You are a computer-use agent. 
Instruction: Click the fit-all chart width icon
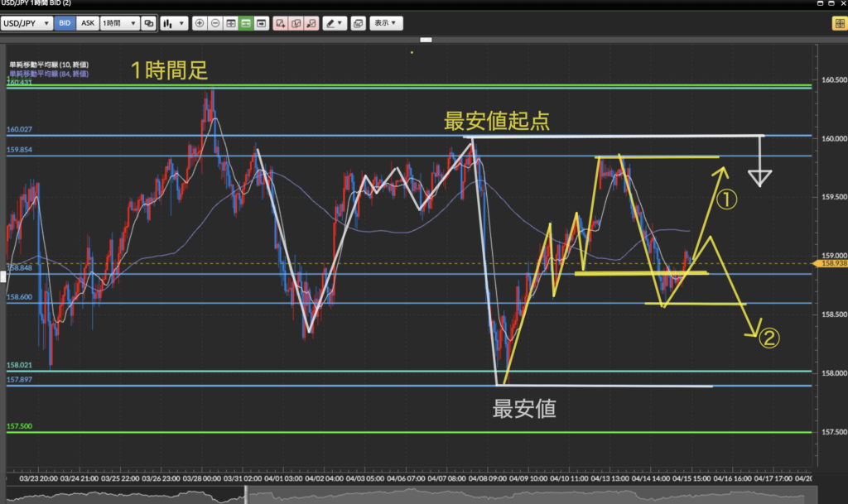point(231,24)
